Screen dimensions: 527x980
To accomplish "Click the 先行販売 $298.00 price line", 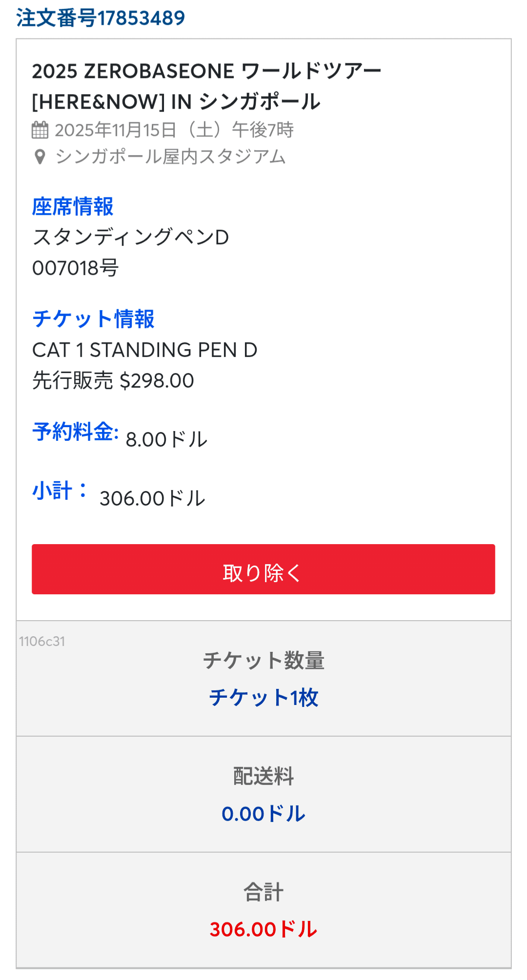I will [113, 381].
